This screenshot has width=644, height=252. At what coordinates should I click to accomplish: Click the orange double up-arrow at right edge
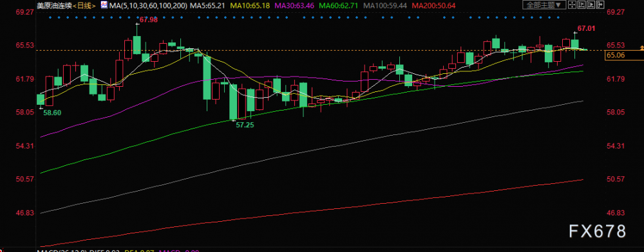(x=641, y=48)
